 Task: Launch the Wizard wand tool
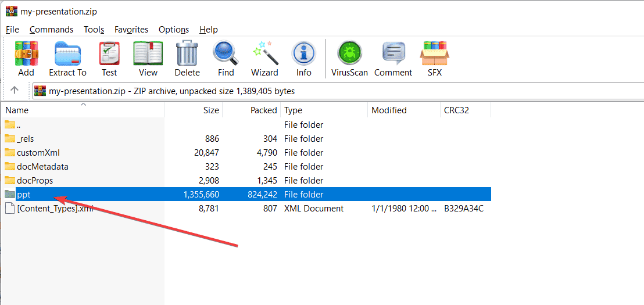tap(265, 53)
